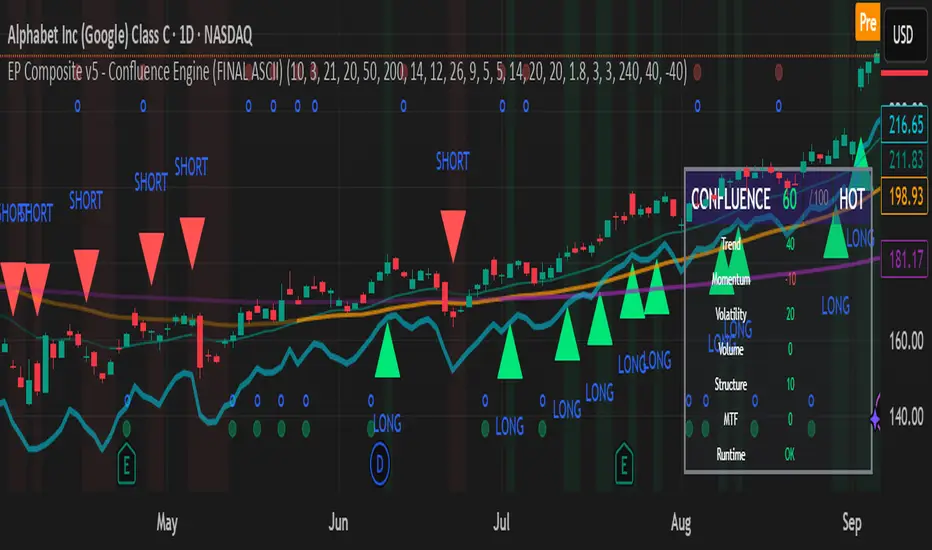The height and width of the screenshot is (550, 932).
Task: Click the confluence score 60 value
Action: (x=789, y=199)
